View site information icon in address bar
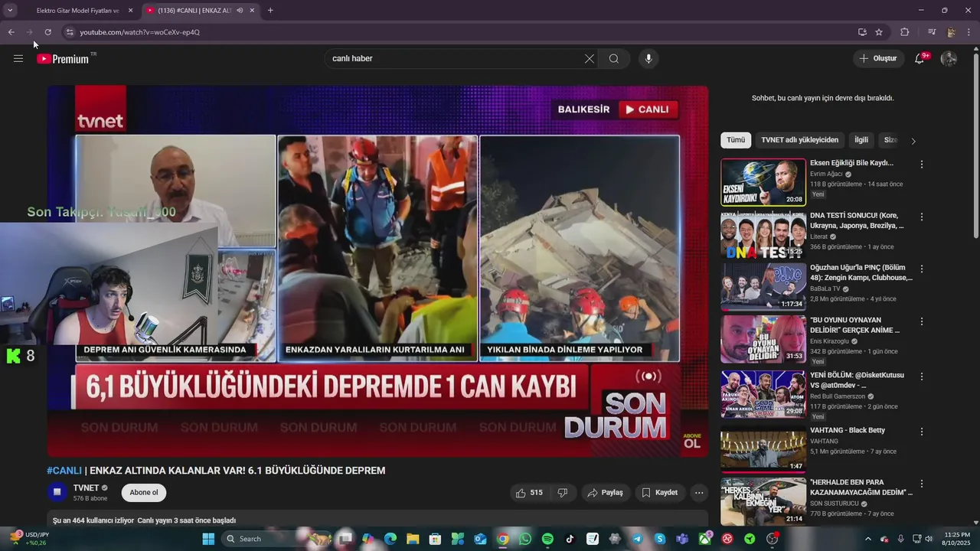This screenshot has width=980, height=551. point(70,32)
